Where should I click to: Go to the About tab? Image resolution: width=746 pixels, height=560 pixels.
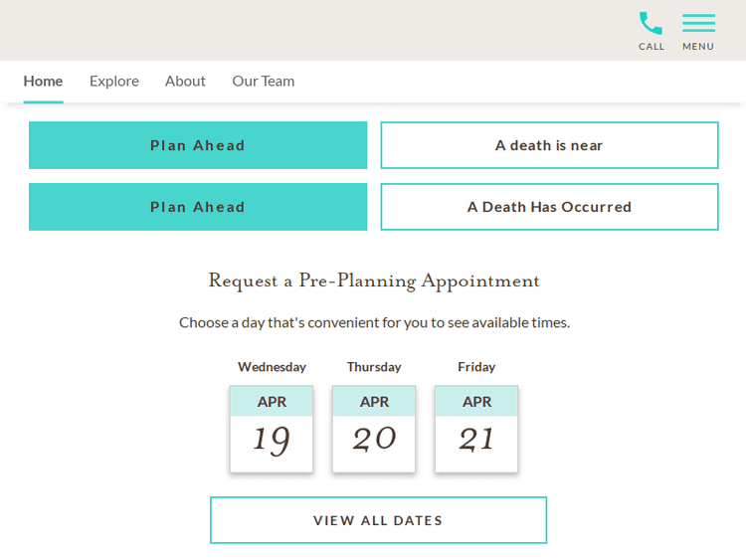(x=185, y=81)
